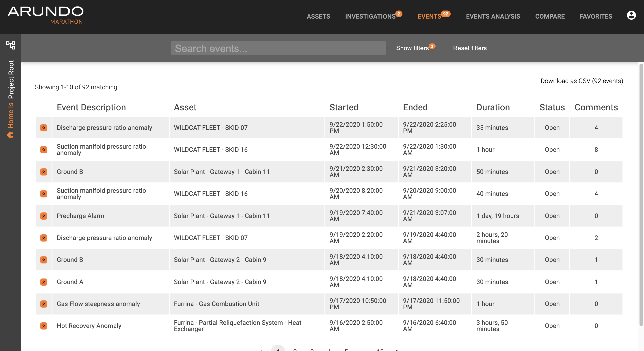644x351 pixels.
Task: Navigate to the ASSETS tab
Action: 318,17
